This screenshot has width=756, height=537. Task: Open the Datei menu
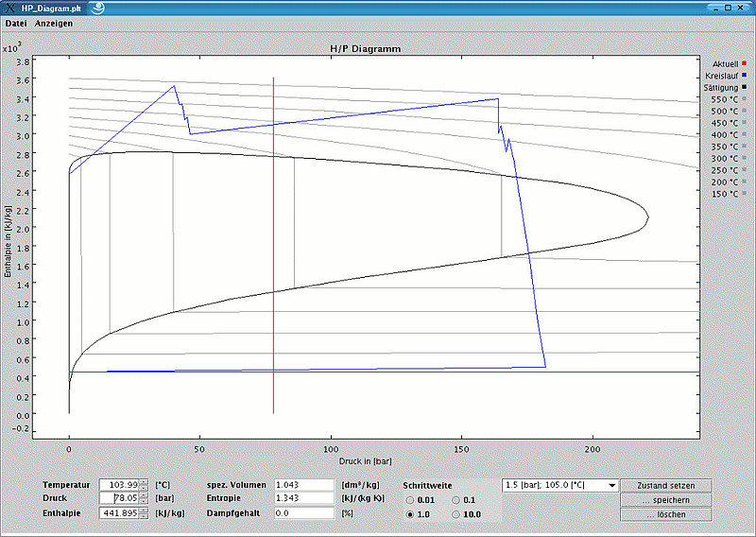pyautogui.click(x=16, y=23)
